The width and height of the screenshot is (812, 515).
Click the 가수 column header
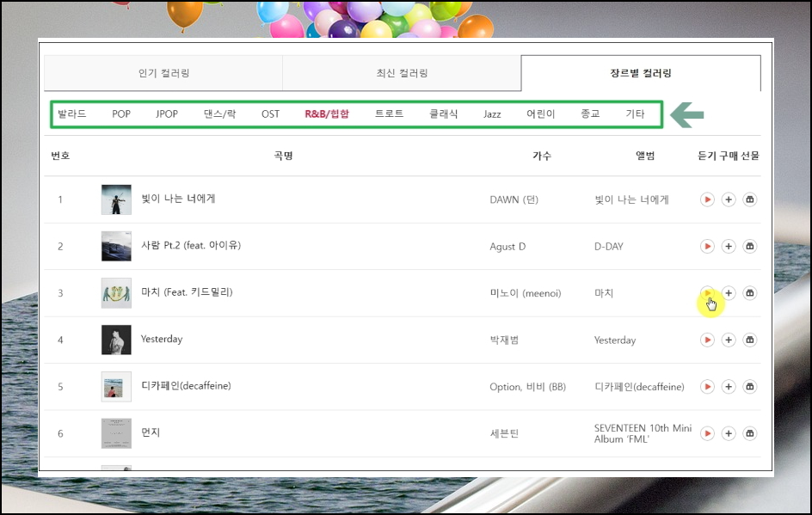(542, 156)
